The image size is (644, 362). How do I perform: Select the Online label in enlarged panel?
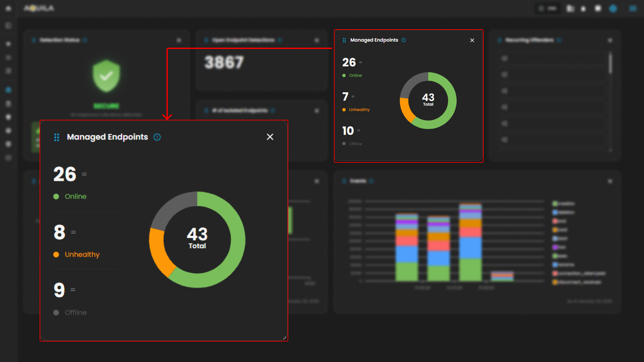[76, 197]
